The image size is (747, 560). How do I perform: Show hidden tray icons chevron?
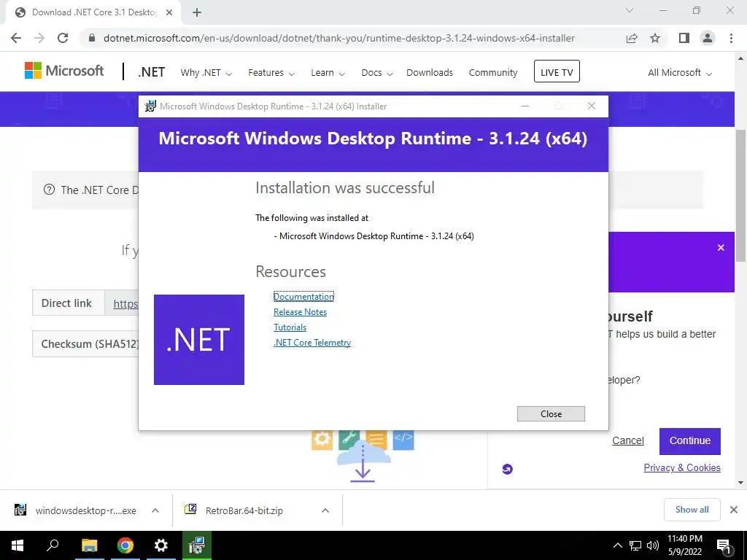pyautogui.click(x=617, y=545)
